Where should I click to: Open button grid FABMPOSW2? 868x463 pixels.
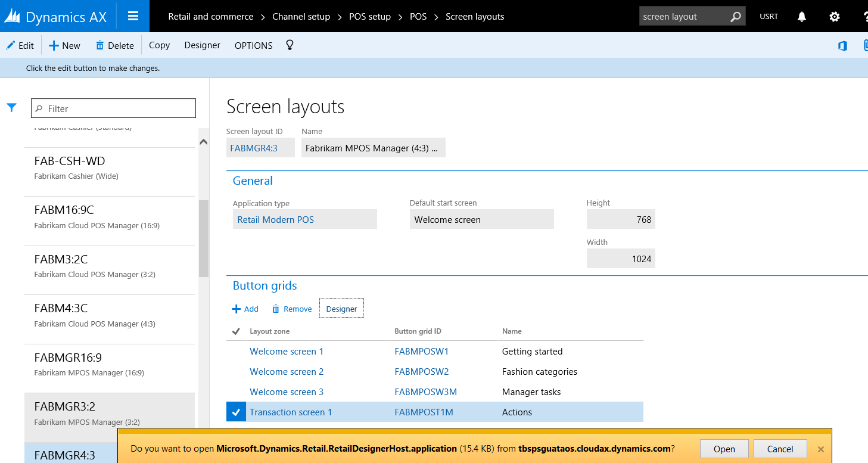coord(422,372)
